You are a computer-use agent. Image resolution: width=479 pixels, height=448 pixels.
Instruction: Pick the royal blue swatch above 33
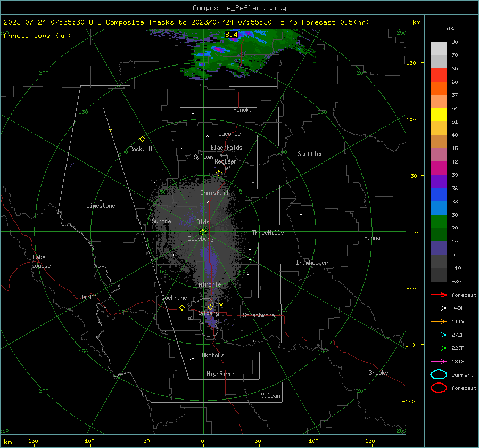click(x=439, y=194)
